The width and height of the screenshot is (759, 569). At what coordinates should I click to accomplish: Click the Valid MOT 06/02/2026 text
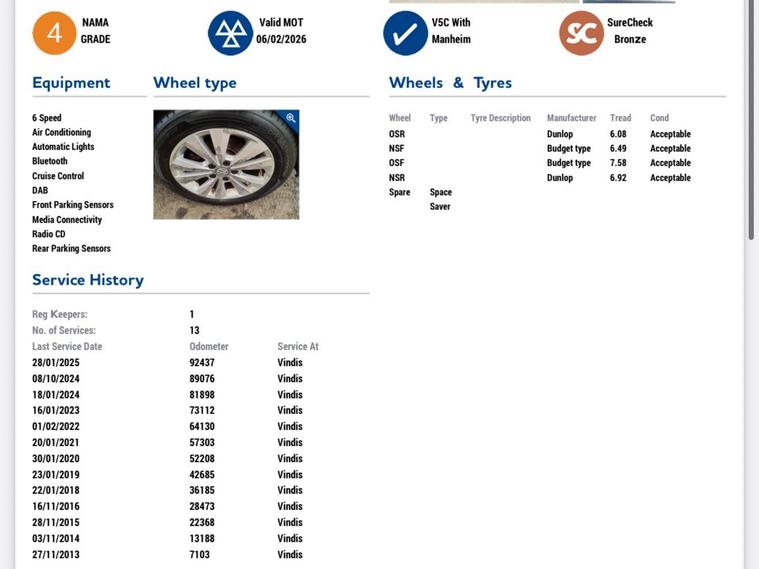[x=281, y=31]
